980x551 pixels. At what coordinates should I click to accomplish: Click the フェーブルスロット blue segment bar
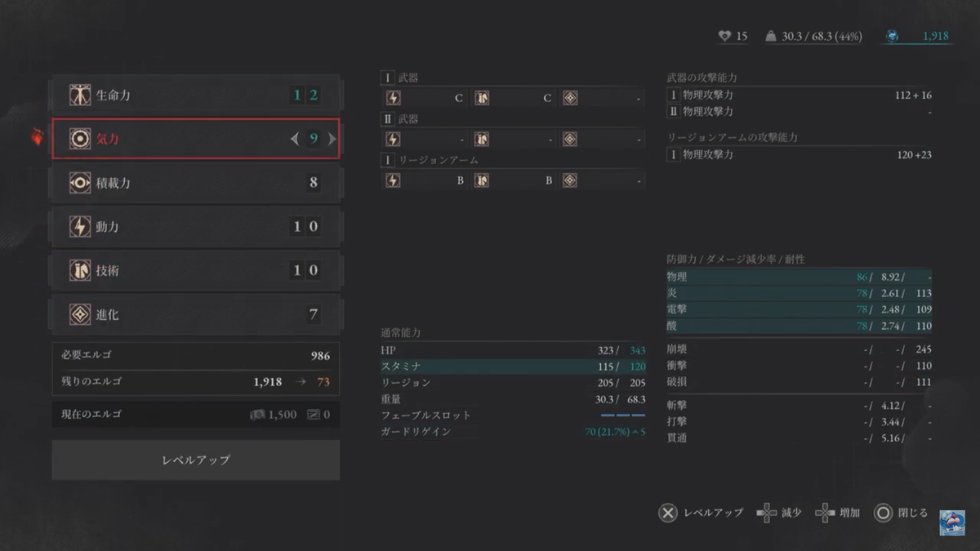623,415
